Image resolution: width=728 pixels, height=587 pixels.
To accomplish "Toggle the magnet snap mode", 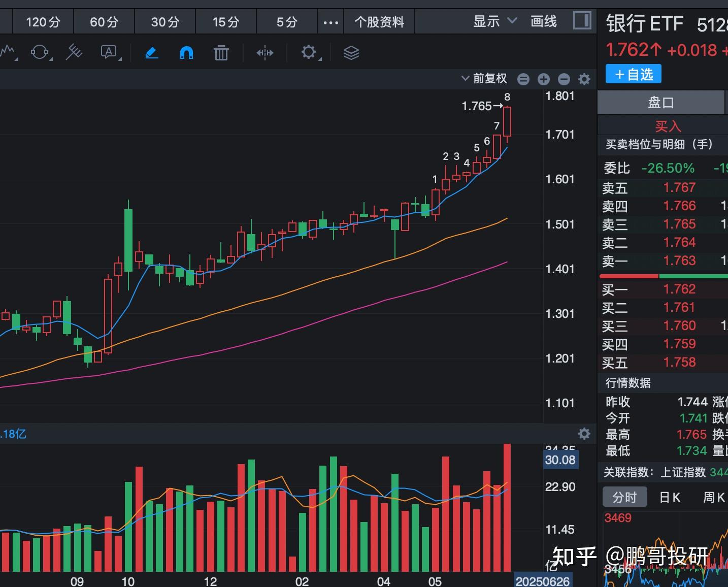I will [x=186, y=53].
